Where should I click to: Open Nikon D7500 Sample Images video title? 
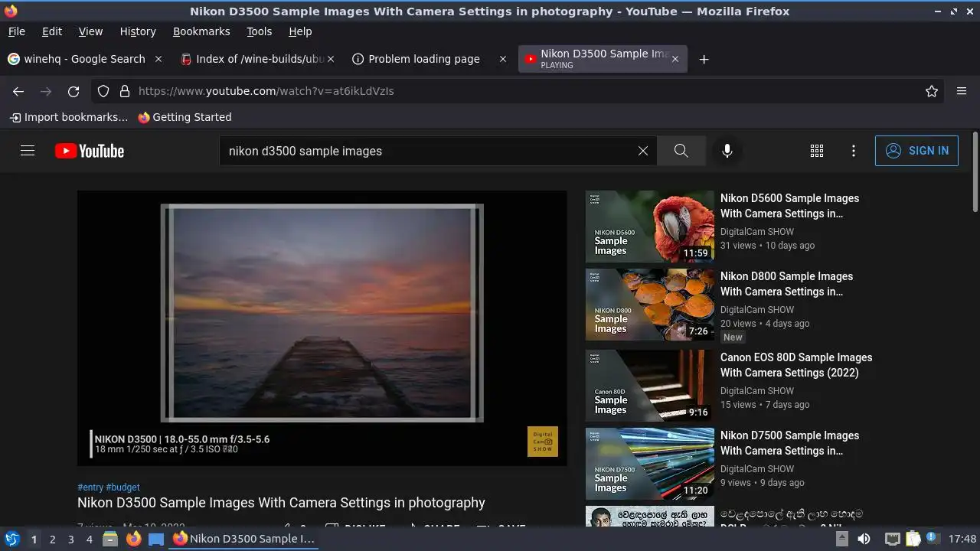[789, 443]
